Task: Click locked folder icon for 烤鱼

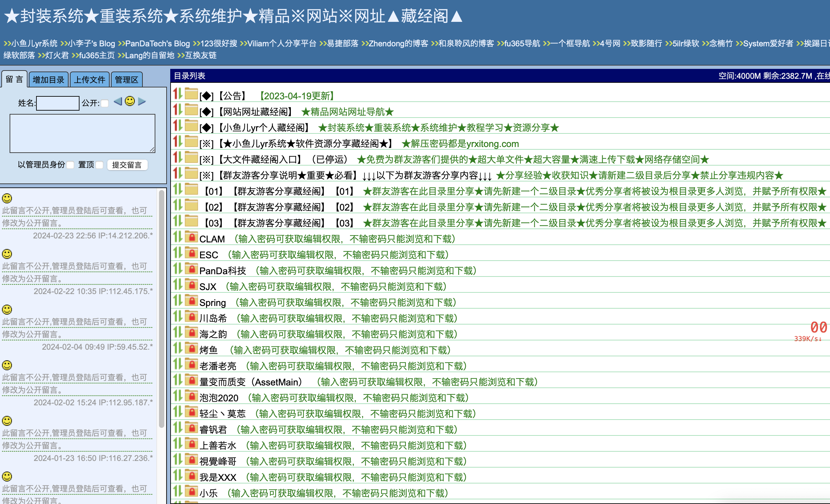Action: point(191,348)
